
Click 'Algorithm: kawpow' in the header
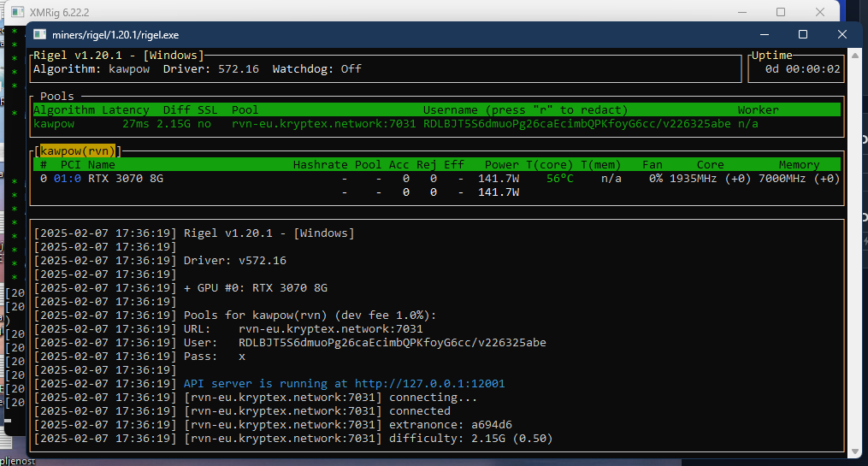92,69
